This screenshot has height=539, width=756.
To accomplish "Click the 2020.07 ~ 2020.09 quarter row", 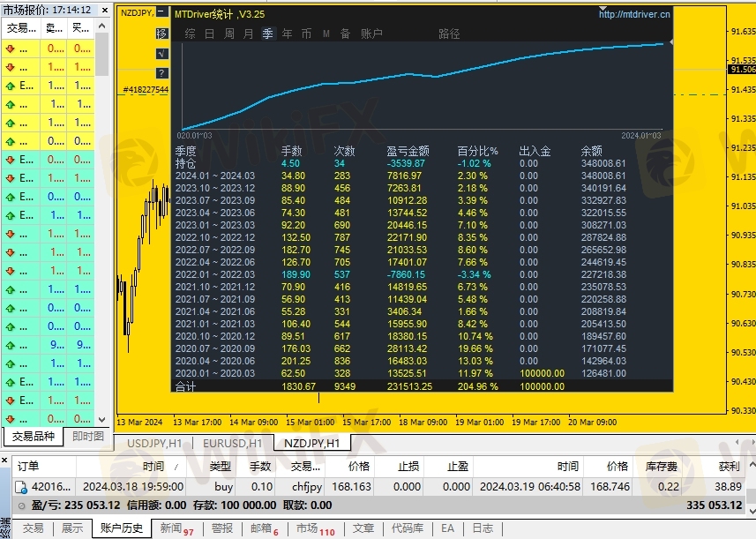I will tap(400, 348).
